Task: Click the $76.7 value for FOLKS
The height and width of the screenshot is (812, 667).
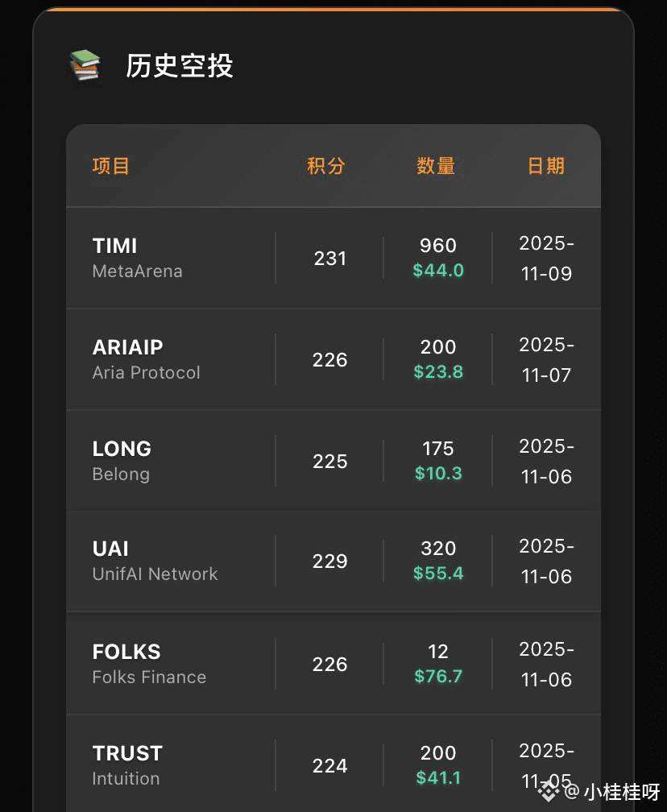Action: point(438,677)
